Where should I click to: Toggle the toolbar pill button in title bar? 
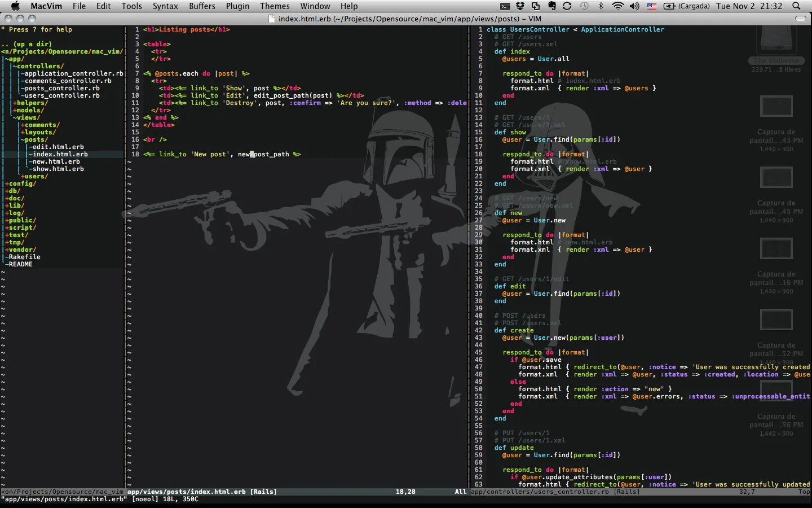click(800, 19)
